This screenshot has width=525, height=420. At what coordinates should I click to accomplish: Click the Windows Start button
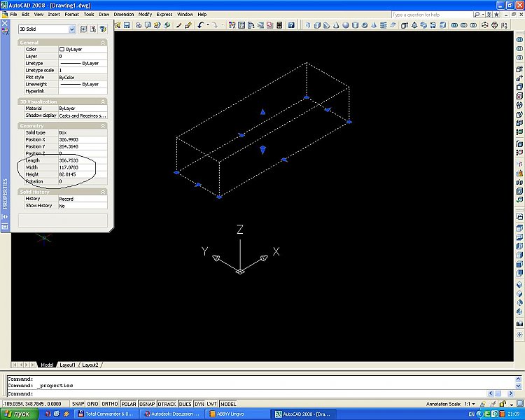[x=18, y=414]
